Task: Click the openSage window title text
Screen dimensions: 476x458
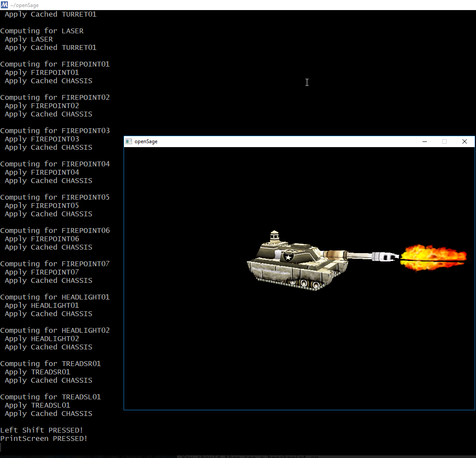Action: [146, 141]
